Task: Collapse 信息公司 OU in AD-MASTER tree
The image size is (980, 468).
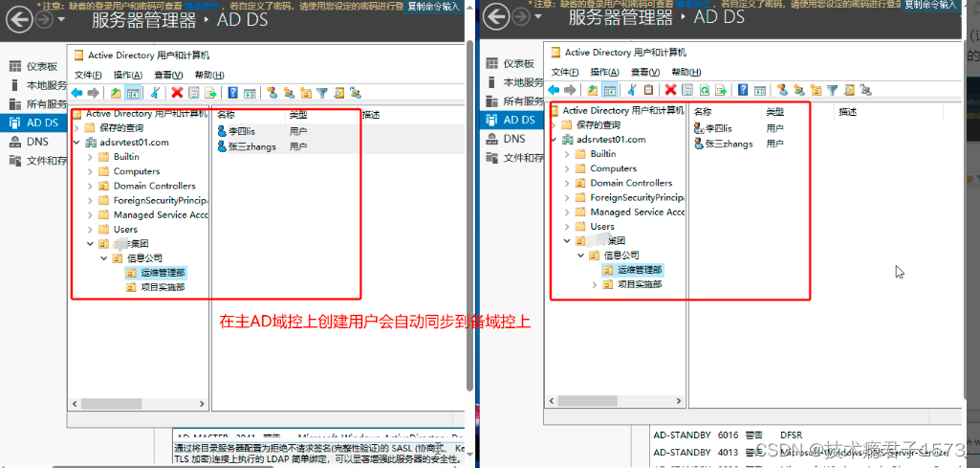Action: click(x=105, y=257)
